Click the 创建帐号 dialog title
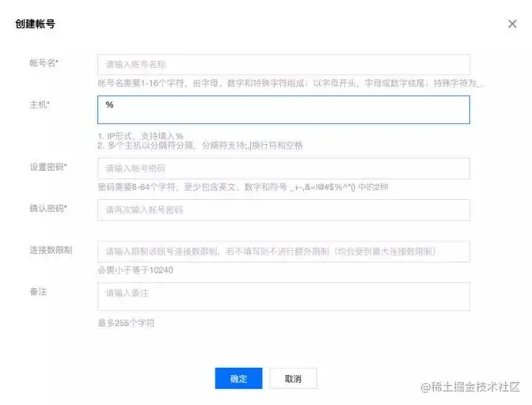 tap(35, 24)
